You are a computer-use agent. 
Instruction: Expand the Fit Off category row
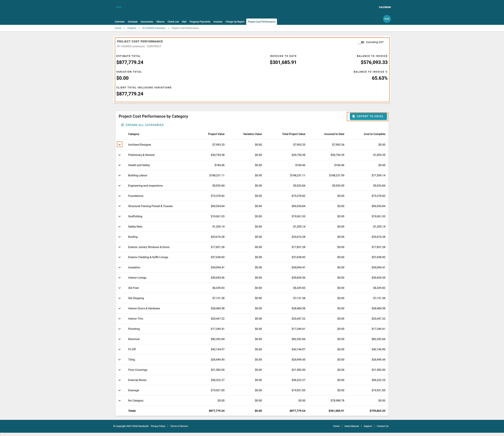pyautogui.click(x=119, y=349)
